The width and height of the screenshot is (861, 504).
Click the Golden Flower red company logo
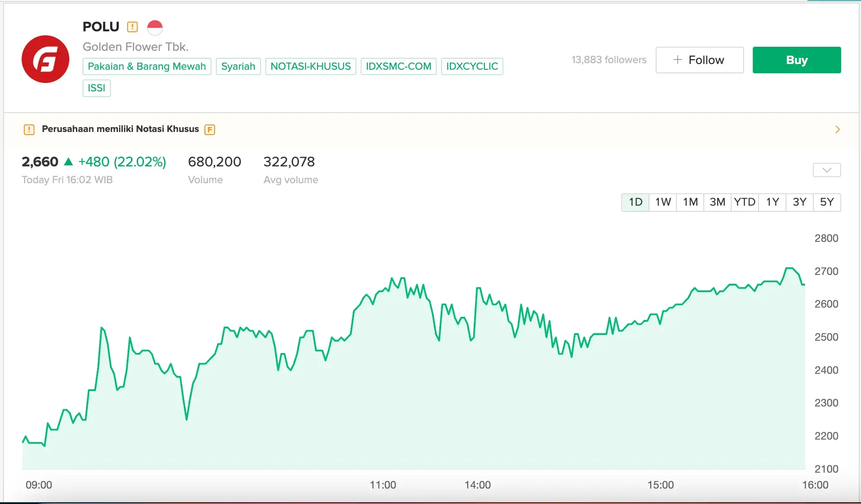pyautogui.click(x=45, y=59)
